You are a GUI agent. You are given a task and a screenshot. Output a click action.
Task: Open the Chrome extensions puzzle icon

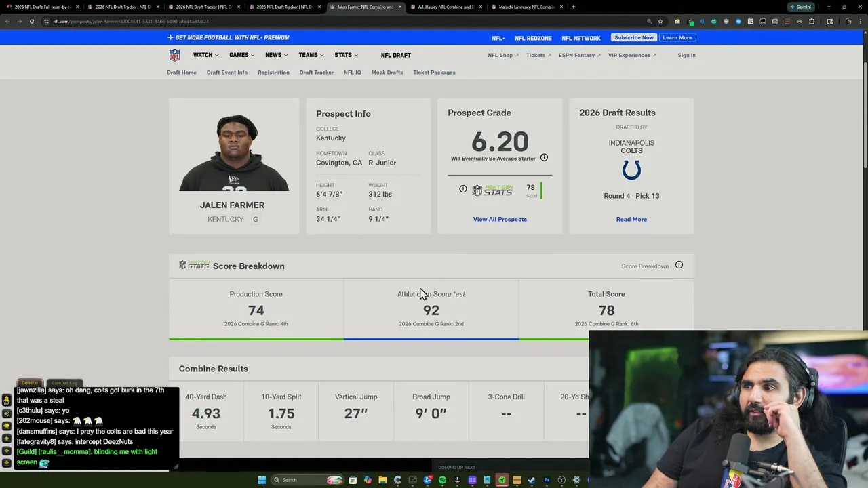click(x=812, y=21)
